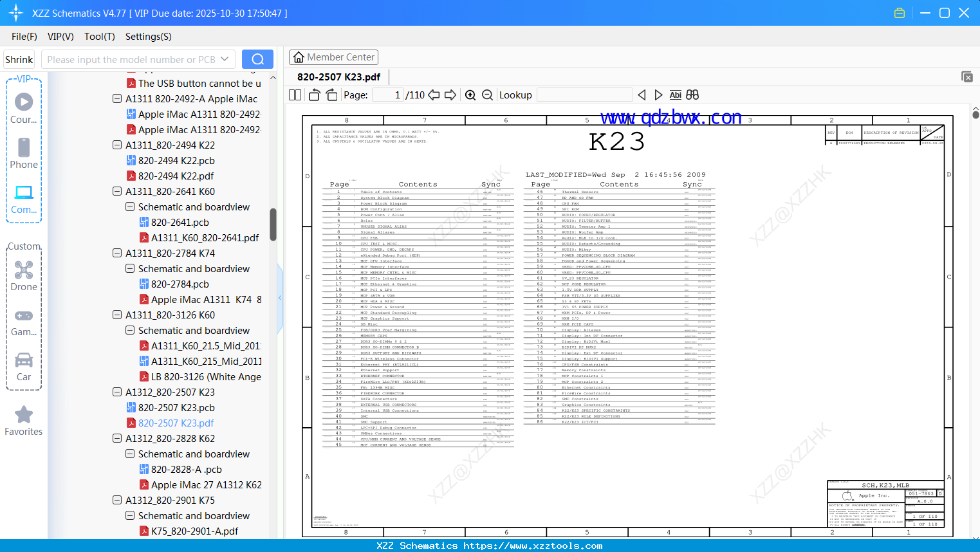
Task: Click the blue search magnifier button
Action: click(257, 59)
